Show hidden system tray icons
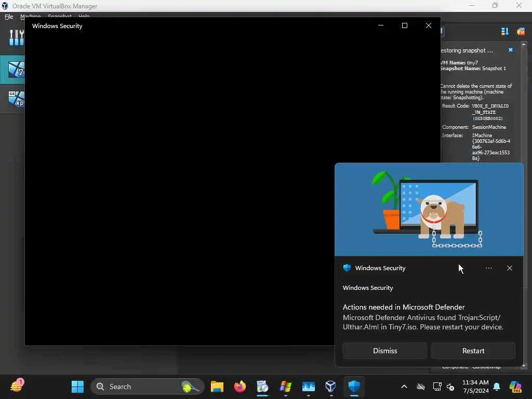Image resolution: width=532 pixels, height=399 pixels. point(404,387)
